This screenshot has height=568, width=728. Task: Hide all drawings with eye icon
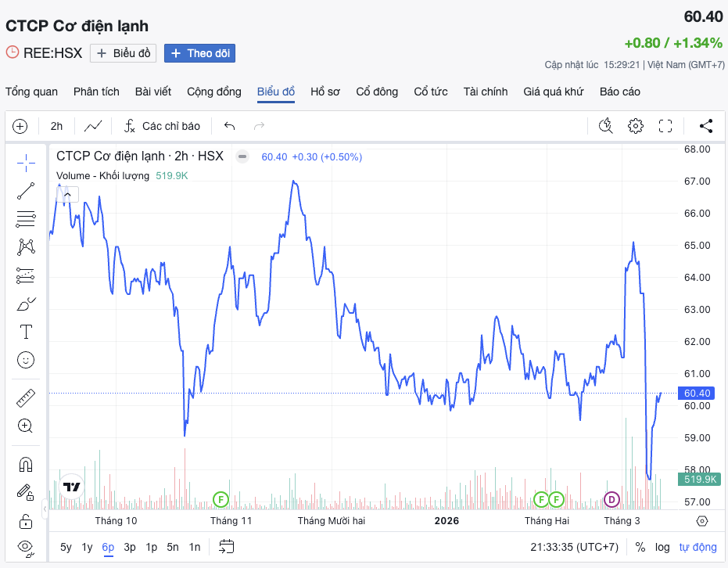[x=26, y=546]
